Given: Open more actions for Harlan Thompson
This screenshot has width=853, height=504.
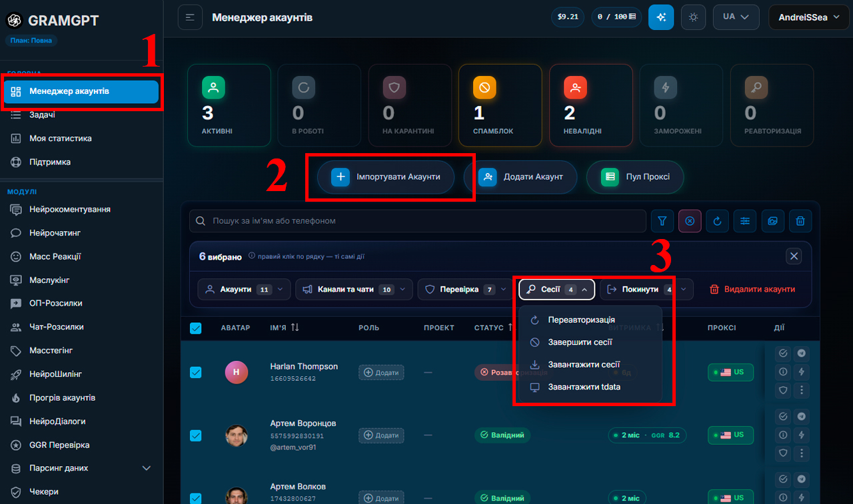Looking at the screenshot, I should coord(802,390).
